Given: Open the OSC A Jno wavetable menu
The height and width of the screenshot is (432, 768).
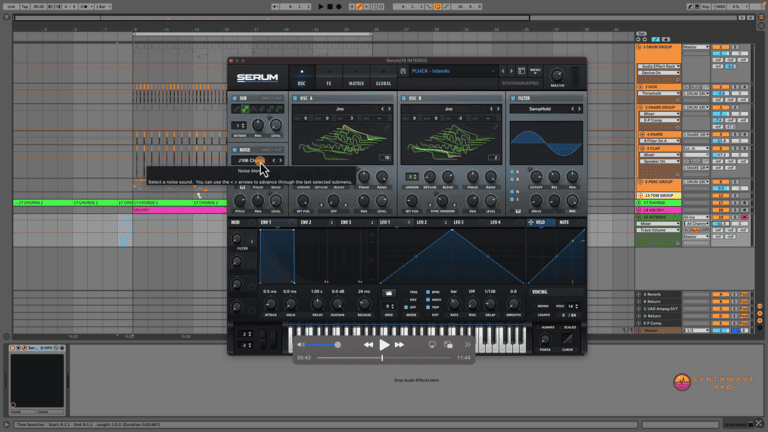Looking at the screenshot, I should [339, 109].
